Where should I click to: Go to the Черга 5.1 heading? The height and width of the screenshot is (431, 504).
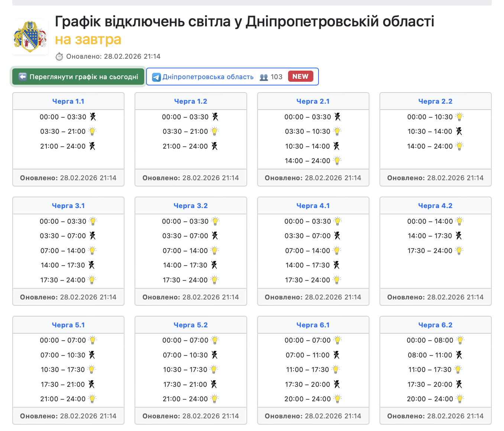[68, 325]
